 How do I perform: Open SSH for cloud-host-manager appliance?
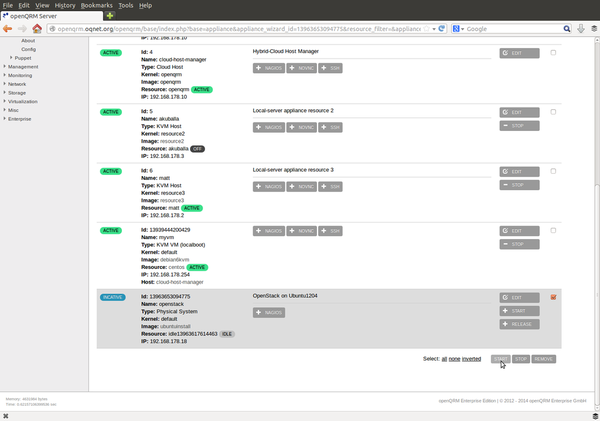[x=330, y=68]
